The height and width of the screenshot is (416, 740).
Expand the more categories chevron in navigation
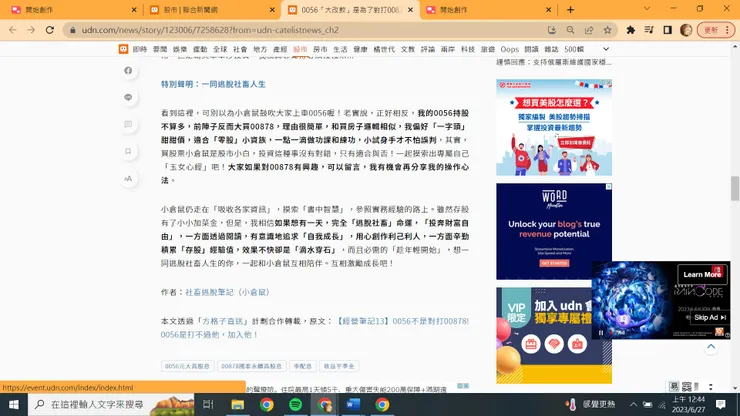pos(606,49)
